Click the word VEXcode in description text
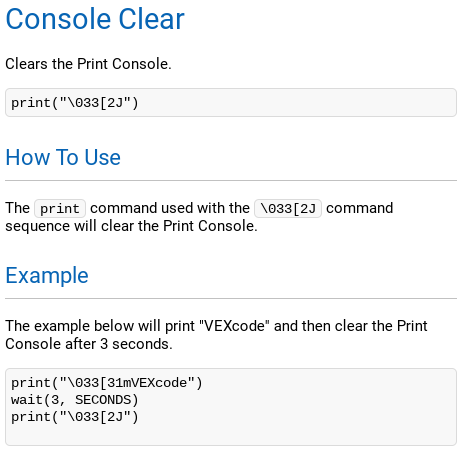The width and height of the screenshot is (463, 451). coord(234,326)
